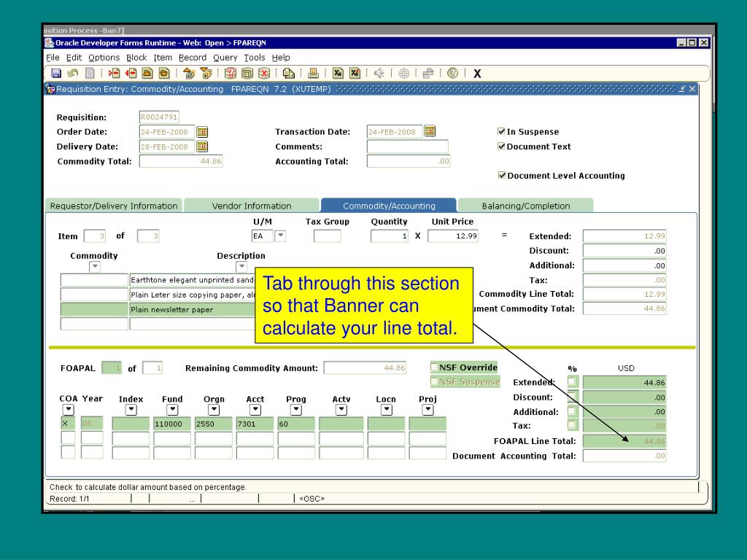The width and height of the screenshot is (747, 560).
Task: Select the Commodity/Accounting tab
Action: pyautogui.click(x=389, y=206)
